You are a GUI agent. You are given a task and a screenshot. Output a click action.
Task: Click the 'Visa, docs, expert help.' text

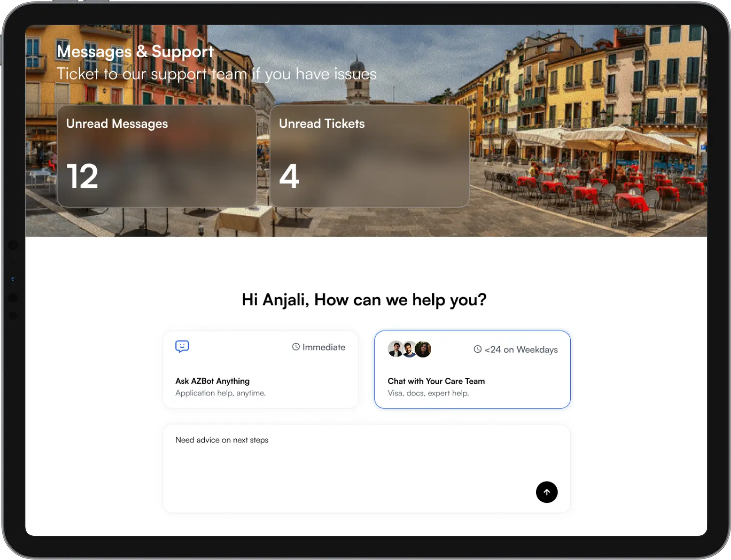click(428, 393)
